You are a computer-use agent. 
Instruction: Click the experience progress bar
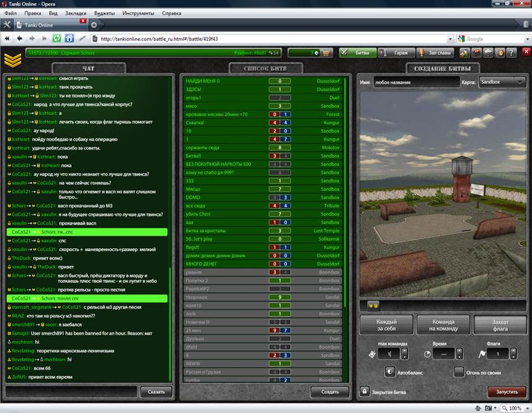[153, 53]
